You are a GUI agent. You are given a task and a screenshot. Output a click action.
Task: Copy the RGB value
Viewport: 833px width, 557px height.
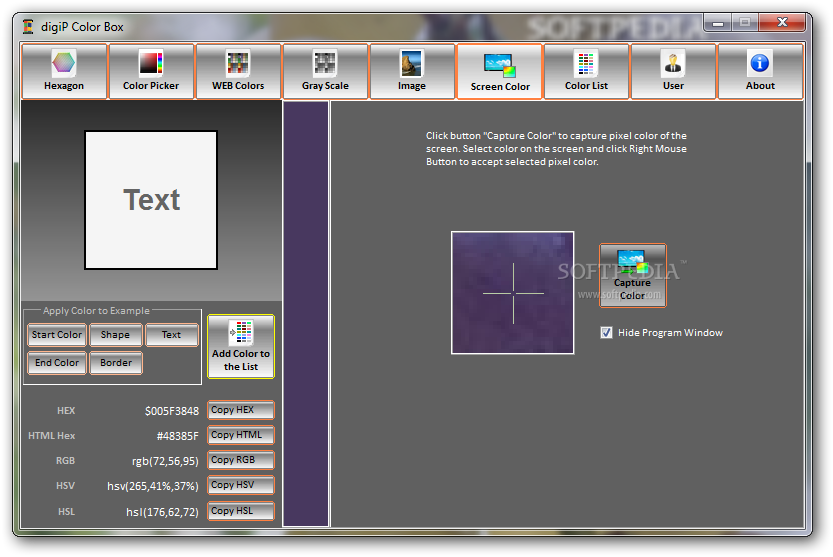(x=241, y=460)
